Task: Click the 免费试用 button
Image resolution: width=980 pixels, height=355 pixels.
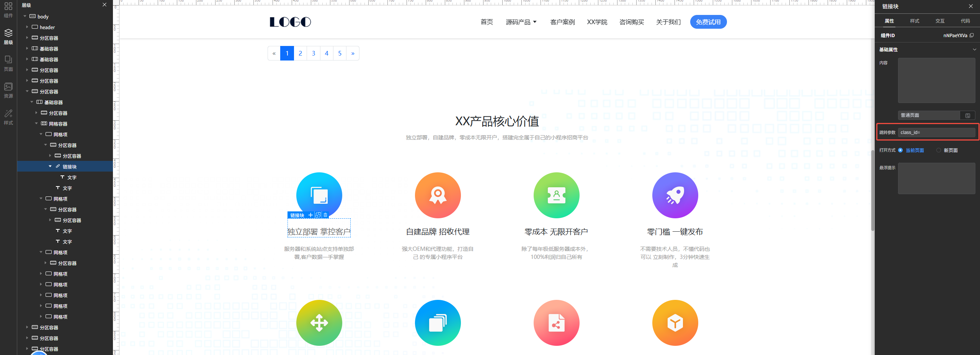Action: coord(708,22)
